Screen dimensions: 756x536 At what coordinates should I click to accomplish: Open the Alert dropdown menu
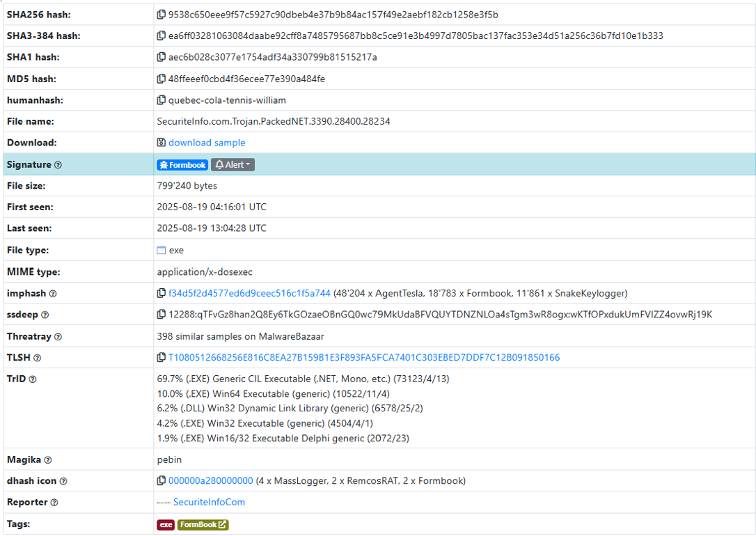coord(233,165)
